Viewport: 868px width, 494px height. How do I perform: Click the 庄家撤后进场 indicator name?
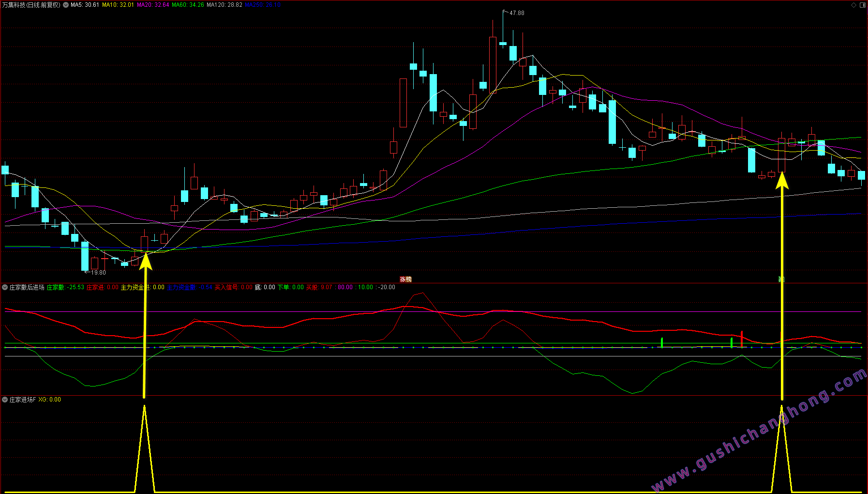pos(27,287)
